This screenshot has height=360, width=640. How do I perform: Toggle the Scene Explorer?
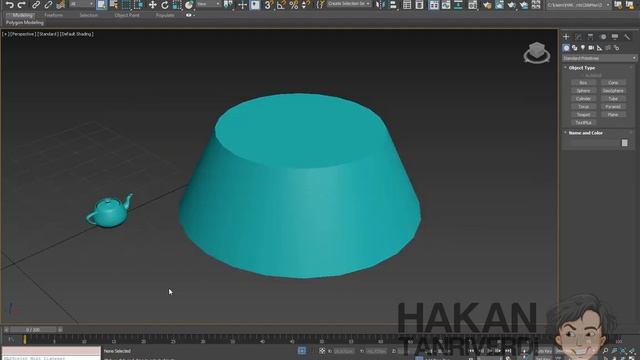[407, 4]
